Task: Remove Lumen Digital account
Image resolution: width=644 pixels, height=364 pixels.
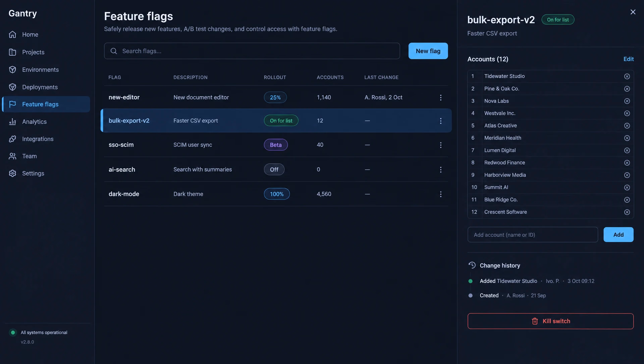Action: [x=627, y=150]
